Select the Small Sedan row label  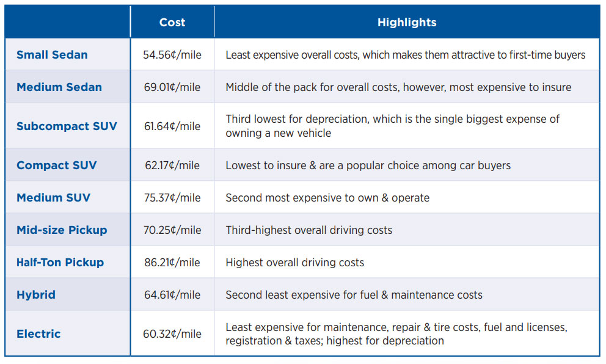[x=52, y=55]
